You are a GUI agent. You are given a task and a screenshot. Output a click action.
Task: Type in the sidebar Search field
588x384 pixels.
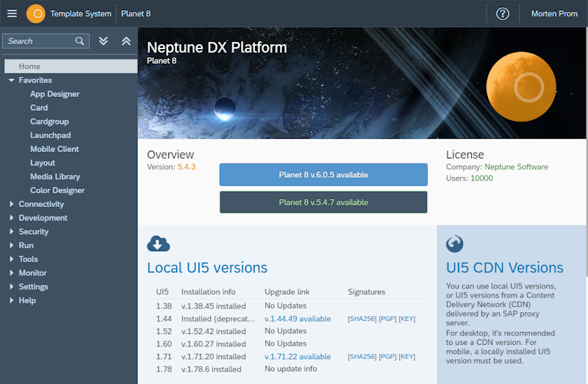coord(38,41)
